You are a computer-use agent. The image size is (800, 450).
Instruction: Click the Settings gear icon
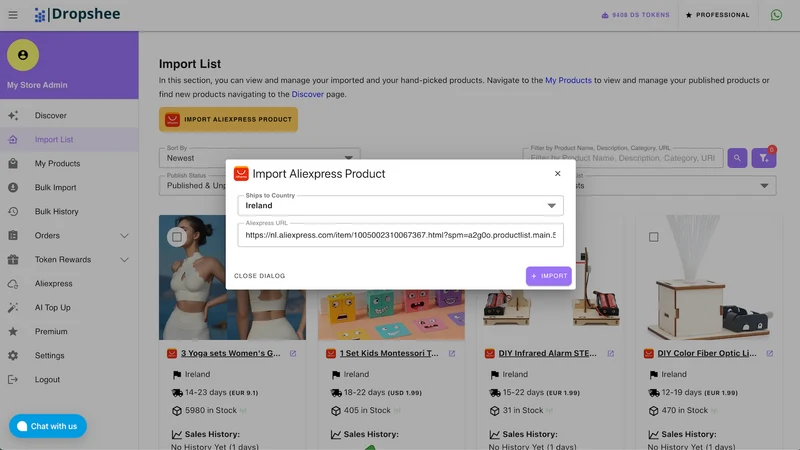point(13,355)
